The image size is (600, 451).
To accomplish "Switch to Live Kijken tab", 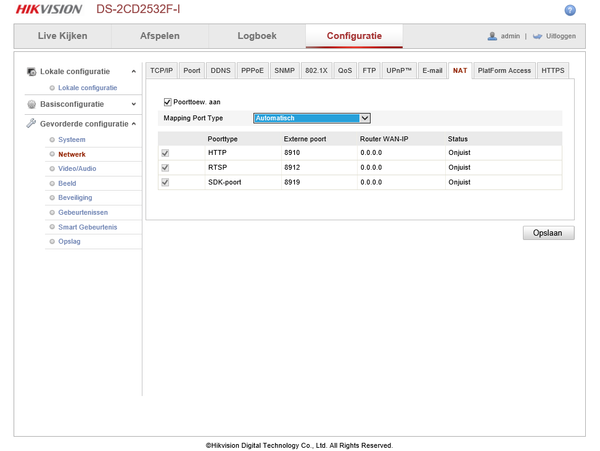I will point(62,36).
